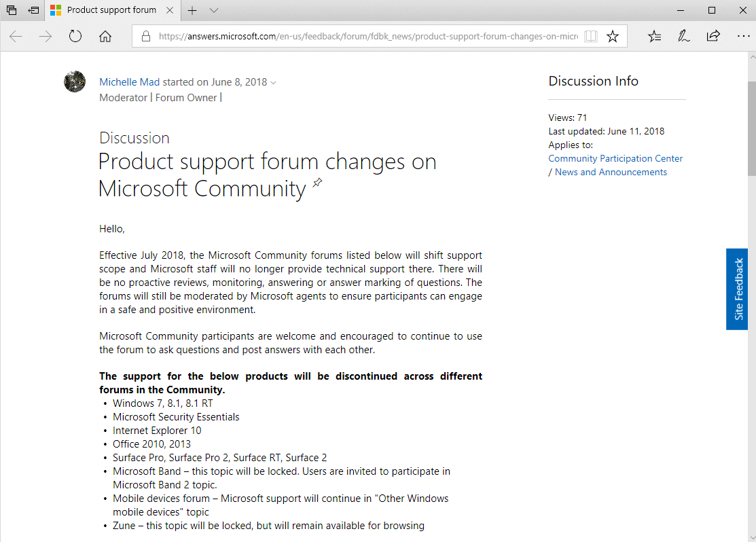Click the site lock security icon
756x542 pixels.
click(145, 36)
